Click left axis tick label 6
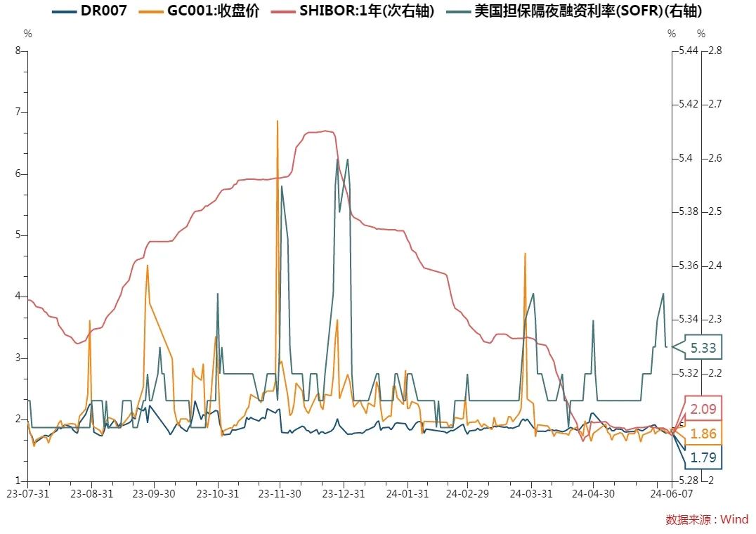 (x=18, y=174)
